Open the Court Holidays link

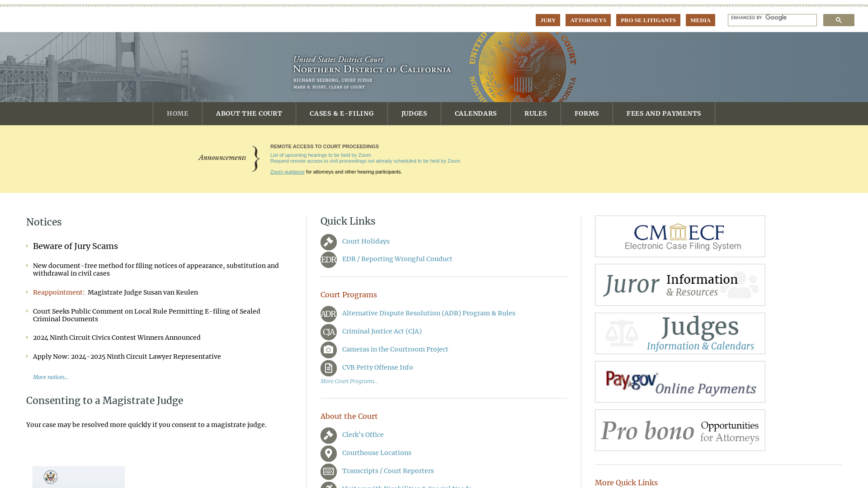(x=366, y=241)
